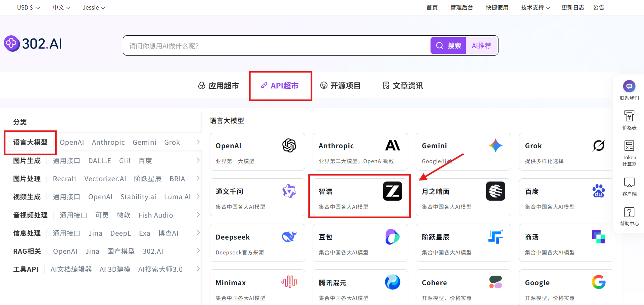Expand the 图片生成 category arrow
The image size is (644, 305).
[198, 160]
